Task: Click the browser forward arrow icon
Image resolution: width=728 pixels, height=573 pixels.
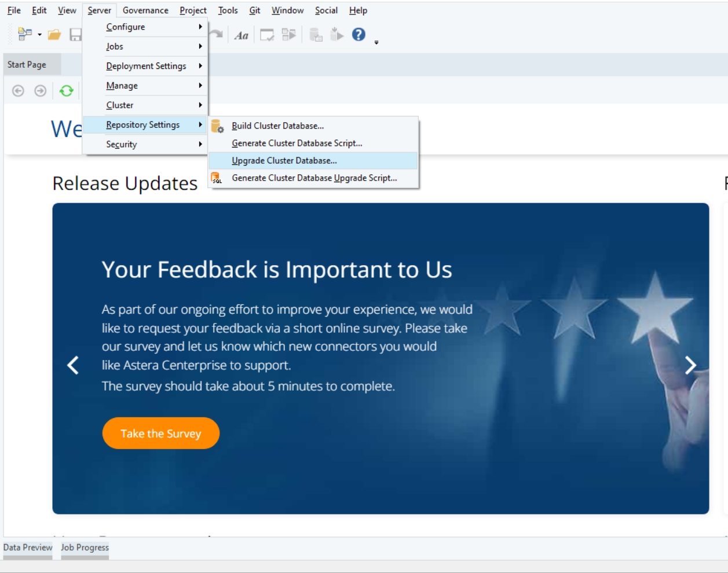Action: coord(40,90)
